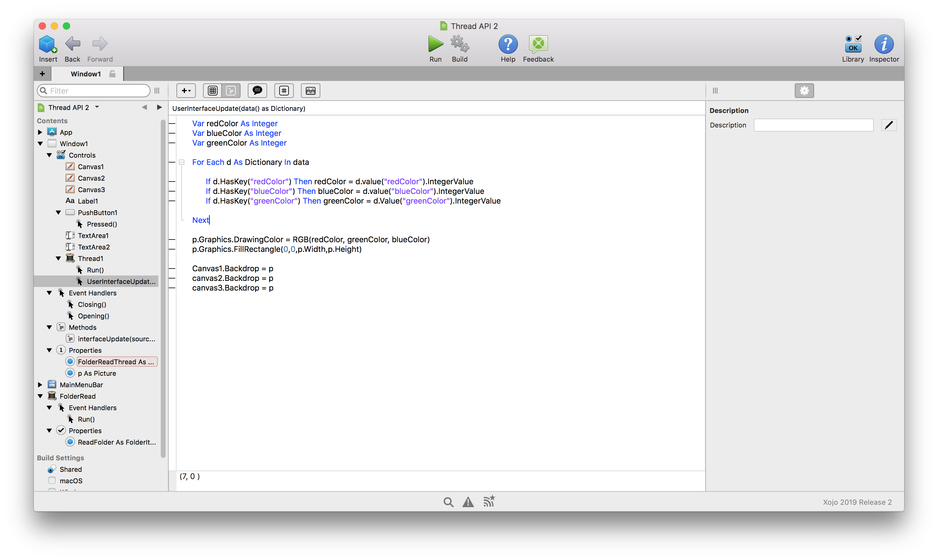Open interfaceUpdate method
938x560 pixels.
click(116, 339)
